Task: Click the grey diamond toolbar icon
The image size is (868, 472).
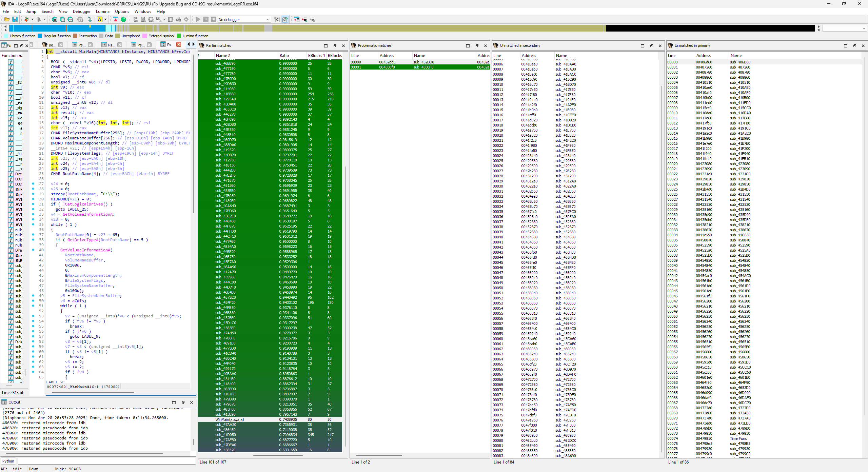Action: click(x=186, y=20)
